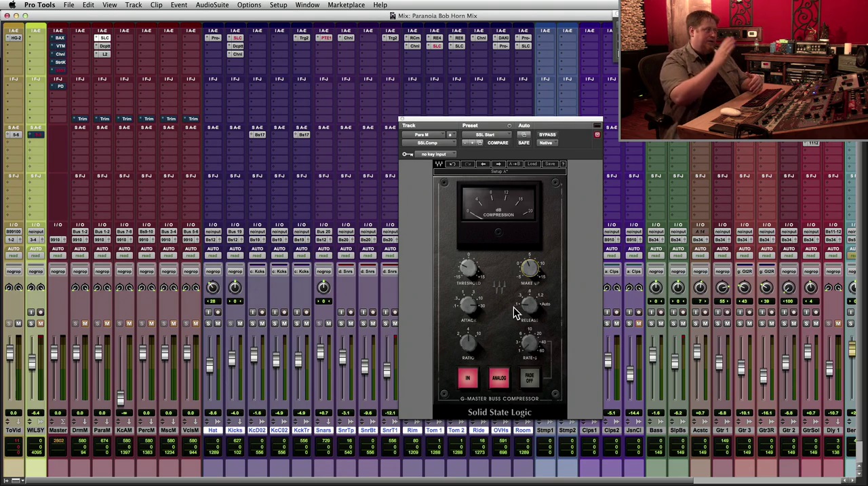Screen dimensions: 868x486
Task: Click the Hat track volume fader
Action: coord(210,365)
